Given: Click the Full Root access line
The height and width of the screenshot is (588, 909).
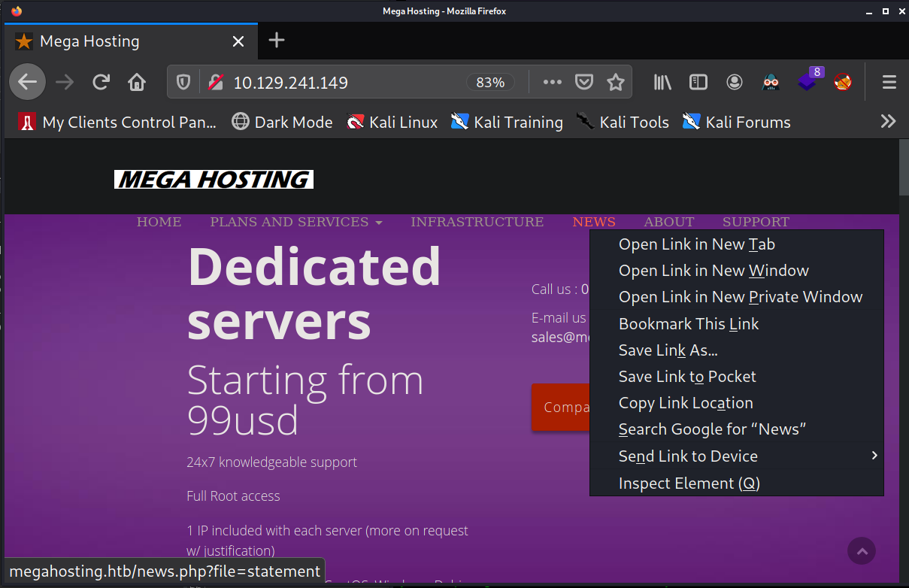Looking at the screenshot, I should (233, 496).
